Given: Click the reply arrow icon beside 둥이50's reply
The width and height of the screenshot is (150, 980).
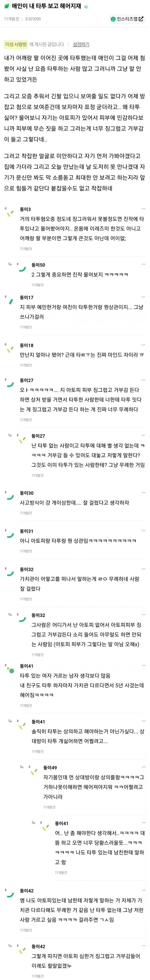Looking at the screenshot, I should 10,264.
